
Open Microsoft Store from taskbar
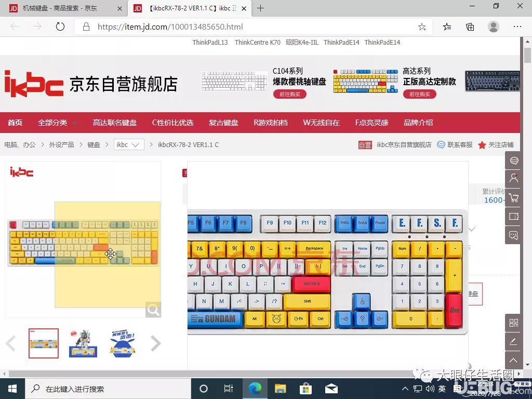305,389
